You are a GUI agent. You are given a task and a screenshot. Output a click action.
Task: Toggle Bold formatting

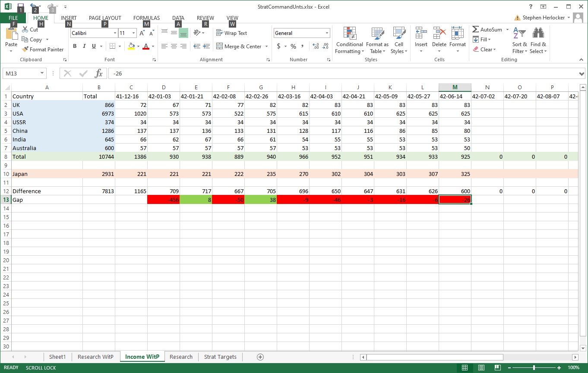point(75,46)
